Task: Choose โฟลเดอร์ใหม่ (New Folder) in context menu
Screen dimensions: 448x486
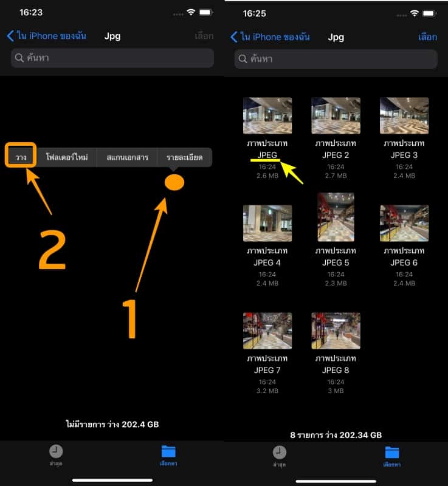Action: coord(67,157)
